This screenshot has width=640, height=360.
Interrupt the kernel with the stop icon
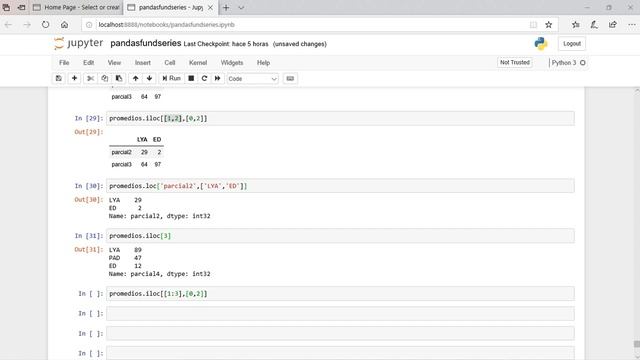pyautogui.click(x=191, y=78)
